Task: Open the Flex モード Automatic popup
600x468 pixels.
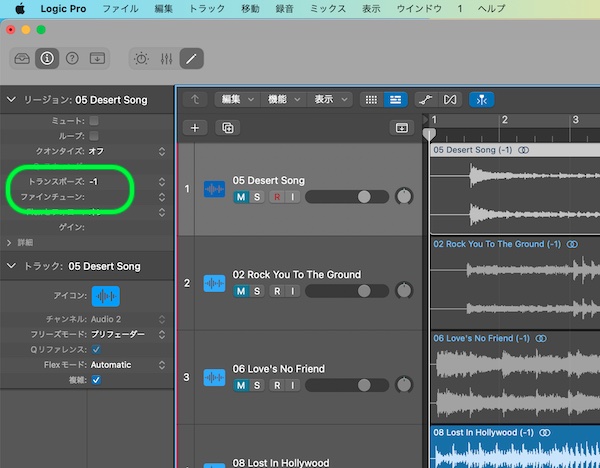Action: point(162,365)
